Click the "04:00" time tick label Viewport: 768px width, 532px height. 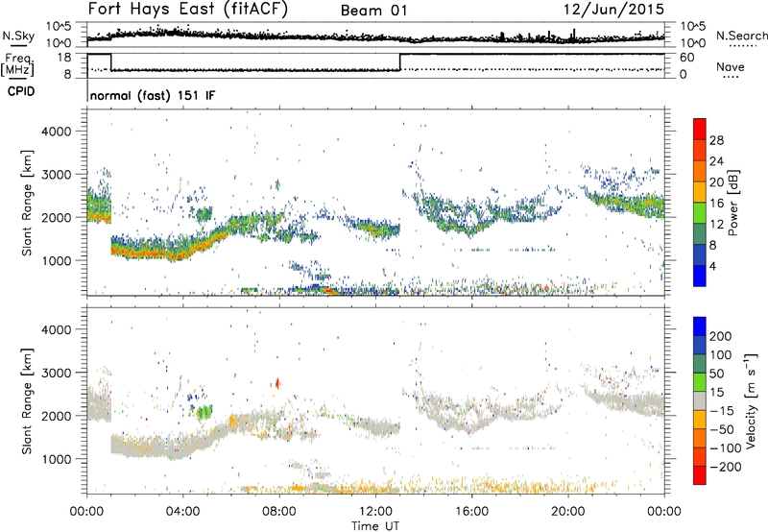(x=183, y=512)
